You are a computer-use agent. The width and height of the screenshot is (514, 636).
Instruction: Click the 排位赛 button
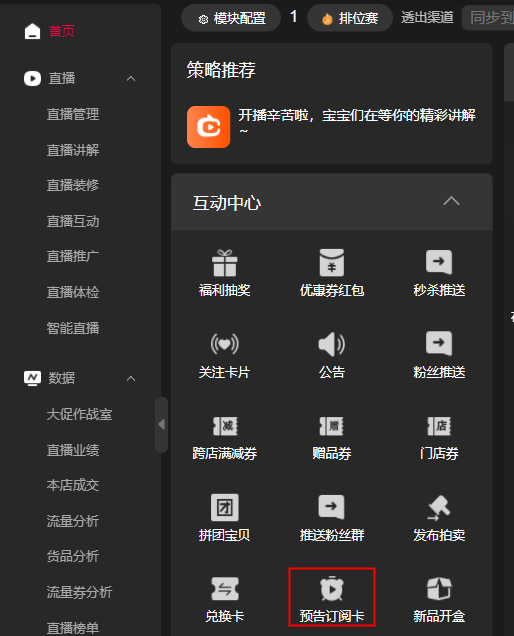click(350, 18)
